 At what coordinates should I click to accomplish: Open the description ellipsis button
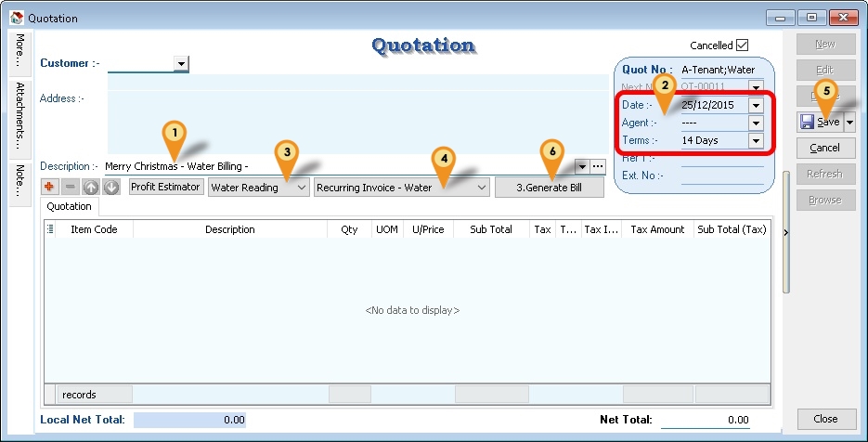(597, 166)
